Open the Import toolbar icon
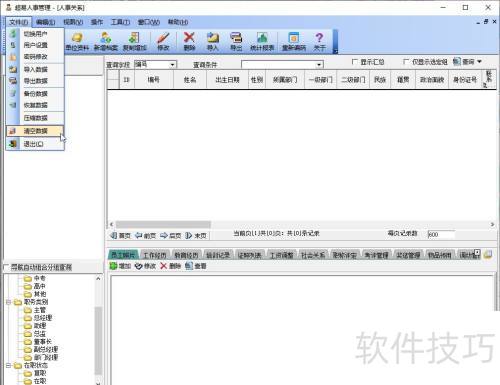The width and height of the screenshot is (500, 385). 213,37
